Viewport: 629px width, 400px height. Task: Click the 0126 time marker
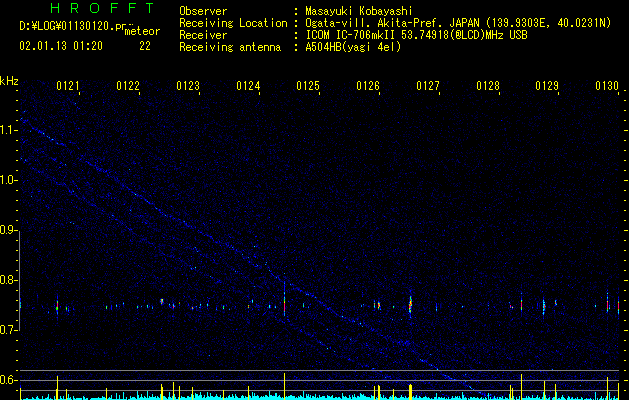click(x=368, y=86)
